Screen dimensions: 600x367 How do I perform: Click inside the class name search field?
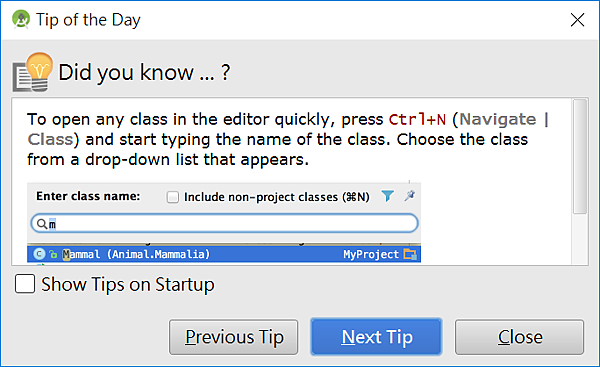point(224,223)
